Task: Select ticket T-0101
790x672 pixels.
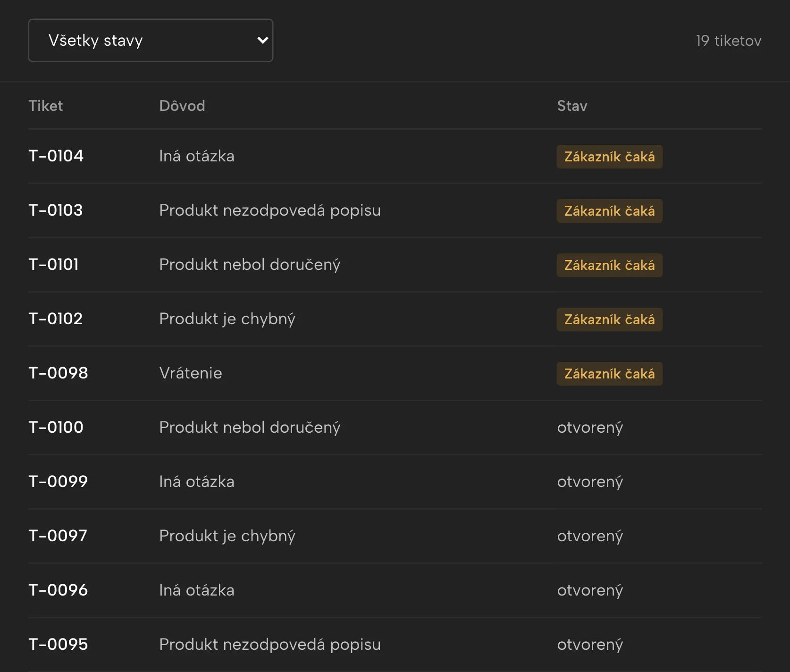Action: 54,264
